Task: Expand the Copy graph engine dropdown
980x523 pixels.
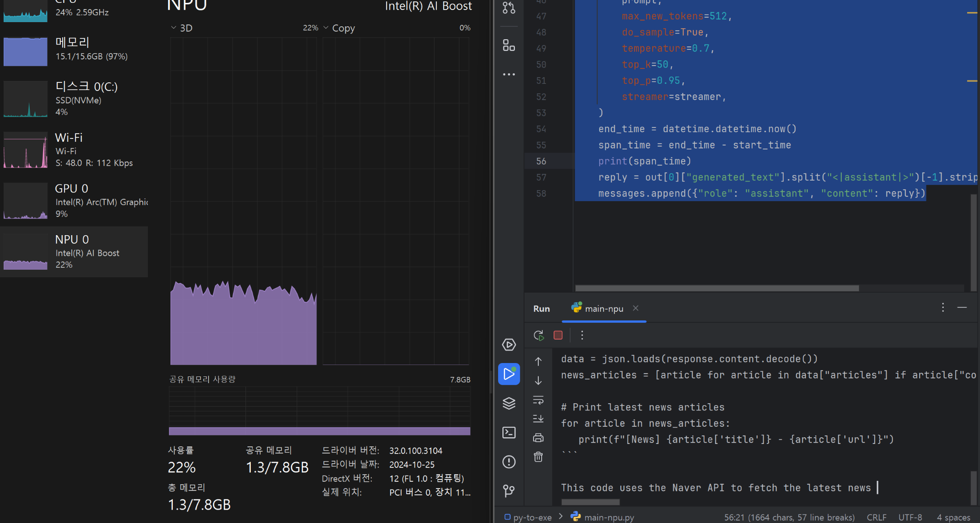Action: 326,28
